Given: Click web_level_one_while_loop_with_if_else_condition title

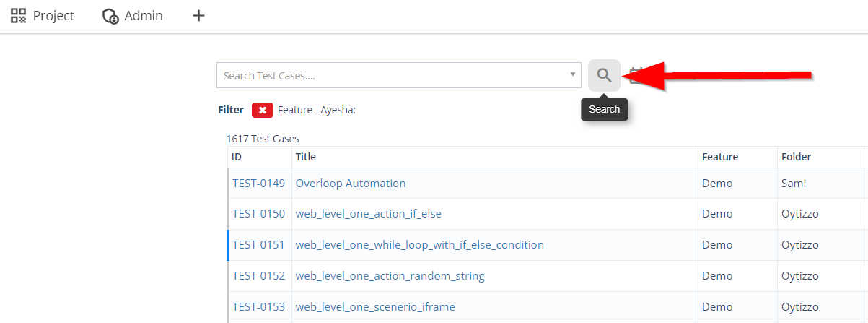Looking at the screenshot, I should tap(419, 245).
